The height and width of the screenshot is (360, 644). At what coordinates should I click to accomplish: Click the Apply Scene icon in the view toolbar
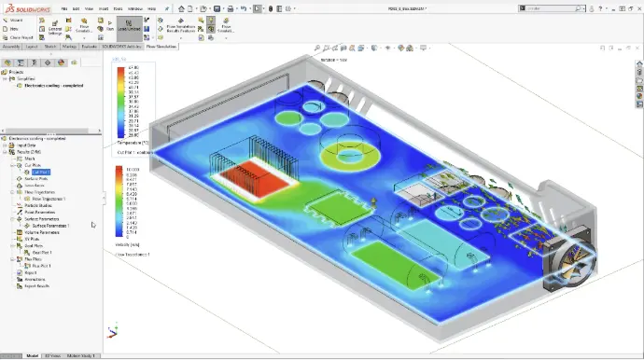410,48
